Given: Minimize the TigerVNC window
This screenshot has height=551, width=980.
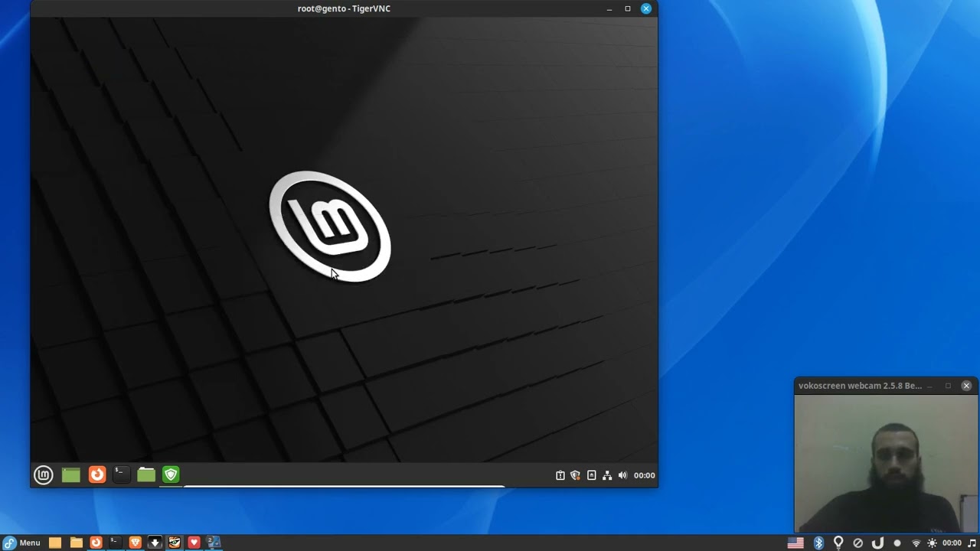Looking at the screenshot, I should pyautogui.click(x=609, y=9).
